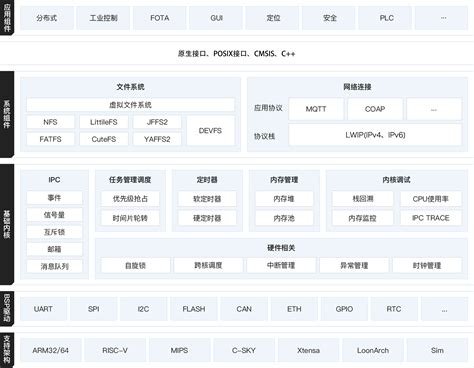Viewport: 474px width, 368px height.
Task: Click the FLASH driver box
Action: [194, 309]
